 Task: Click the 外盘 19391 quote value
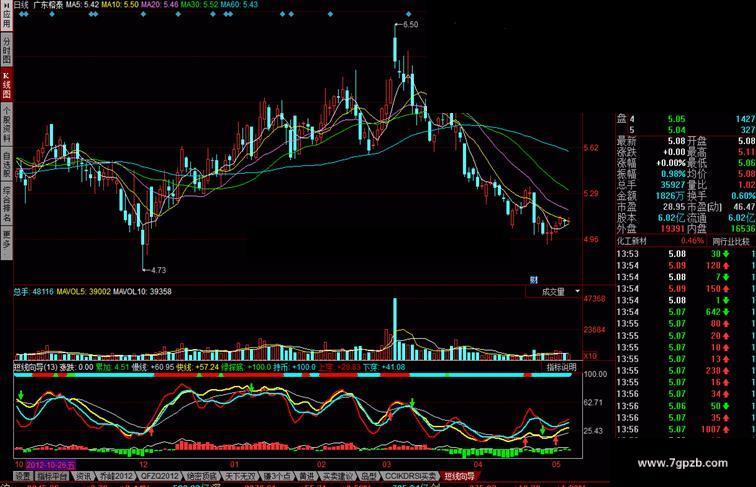pyautogui.click(x=673, y=229)
